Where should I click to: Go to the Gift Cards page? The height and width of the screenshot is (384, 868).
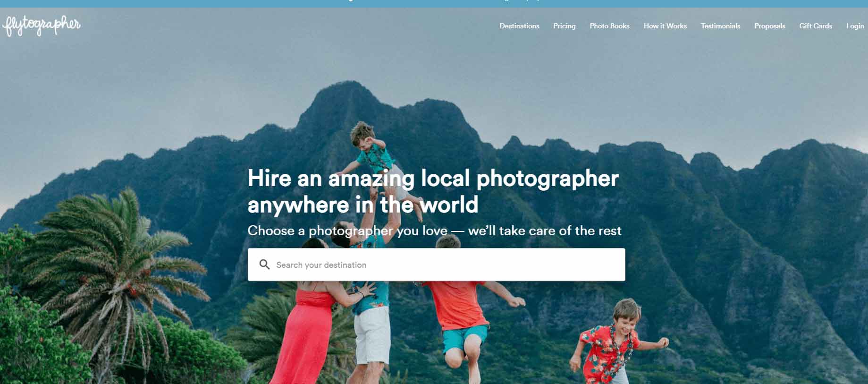816,26
